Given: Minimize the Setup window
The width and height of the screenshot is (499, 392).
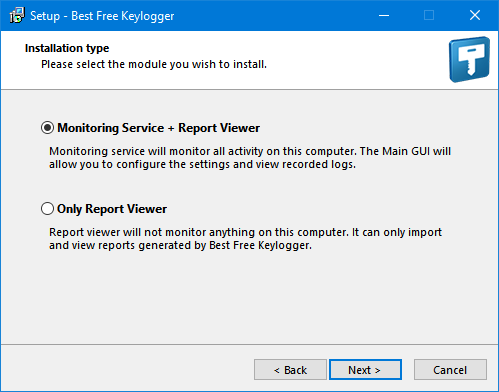Looking at the screenshot, I should pyautogui.click(x=384, y=16).
